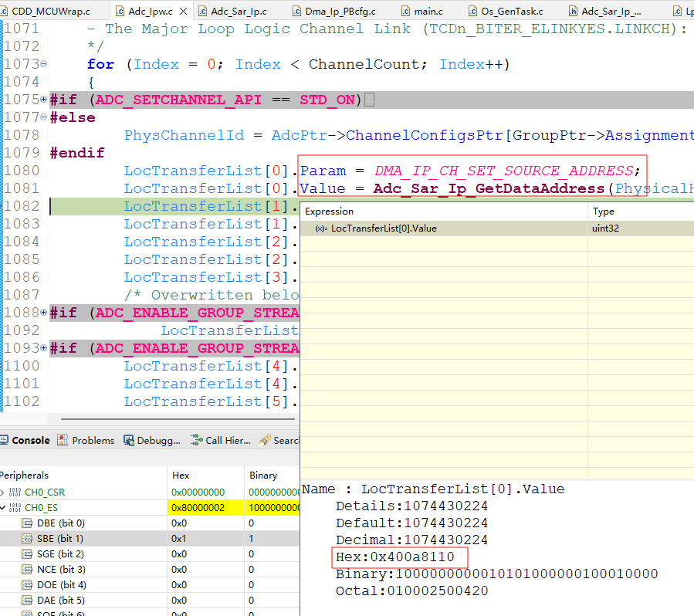Open the Os_GenTask.c editor tab
Image resolution: width=694 pixels, height=616 pixels.
pos(506,11)
